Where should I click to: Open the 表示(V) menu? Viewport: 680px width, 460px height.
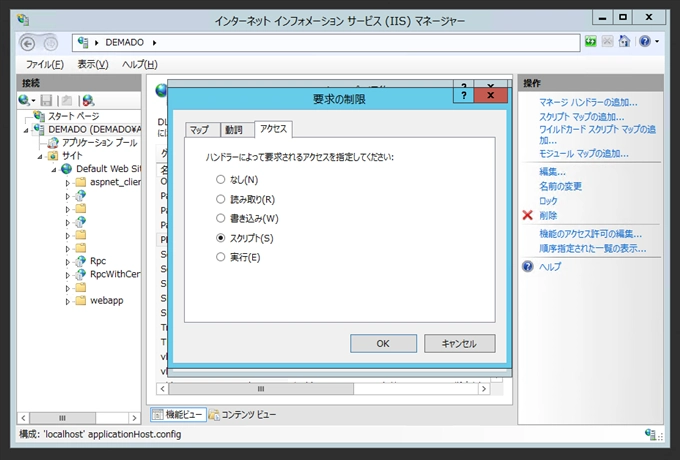click(93, 65)
